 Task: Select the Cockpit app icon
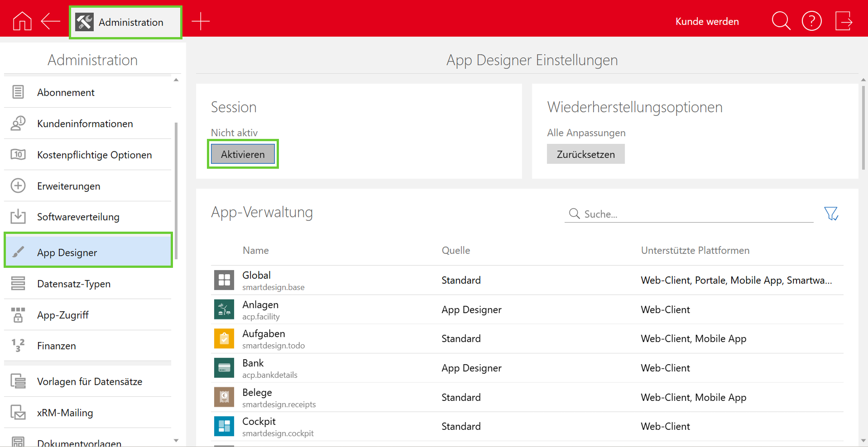tap(224, 426)
